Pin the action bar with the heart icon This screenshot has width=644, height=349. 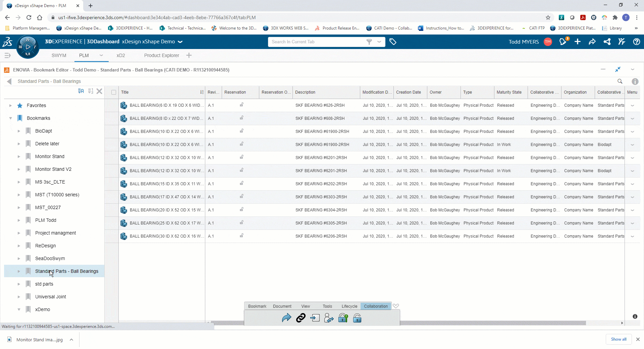tap(396, 306)
